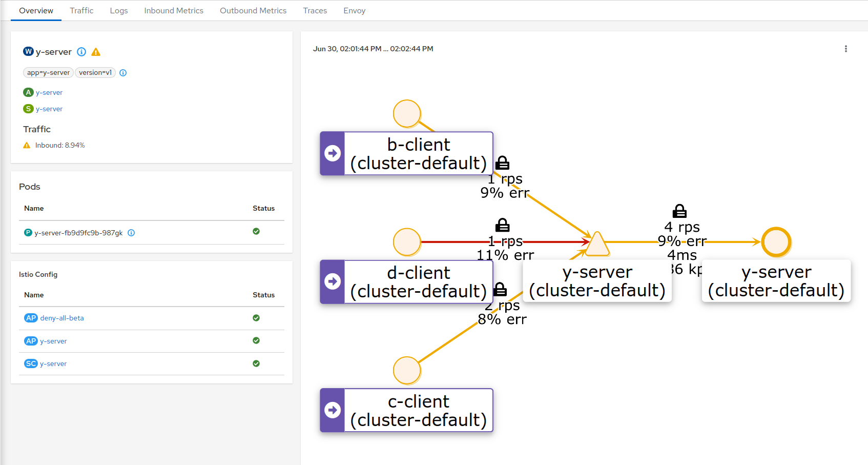Open the y-server service link

(x=49, y=109)
